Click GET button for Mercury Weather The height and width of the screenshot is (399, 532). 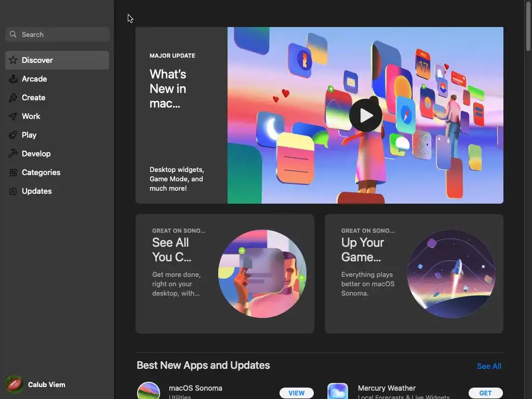[x=486, y=393]
